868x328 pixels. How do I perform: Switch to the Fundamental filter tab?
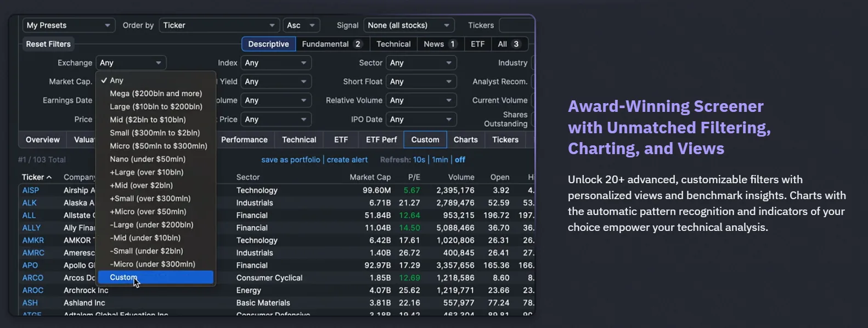(x=332, y=44)
